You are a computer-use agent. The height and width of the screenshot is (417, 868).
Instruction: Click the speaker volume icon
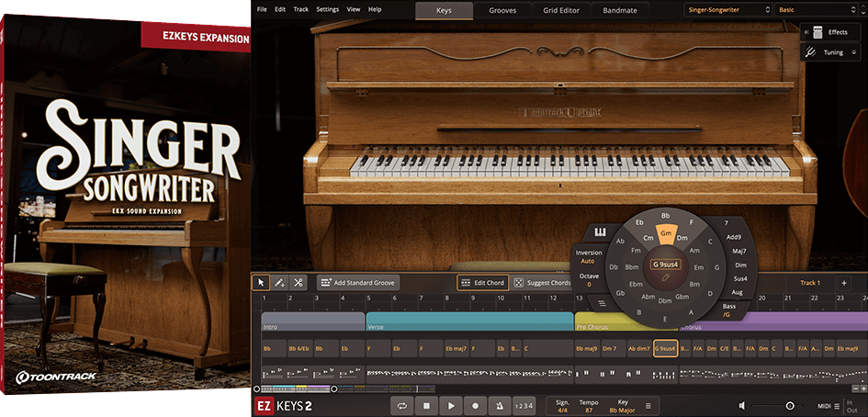(x=742, y=406)
